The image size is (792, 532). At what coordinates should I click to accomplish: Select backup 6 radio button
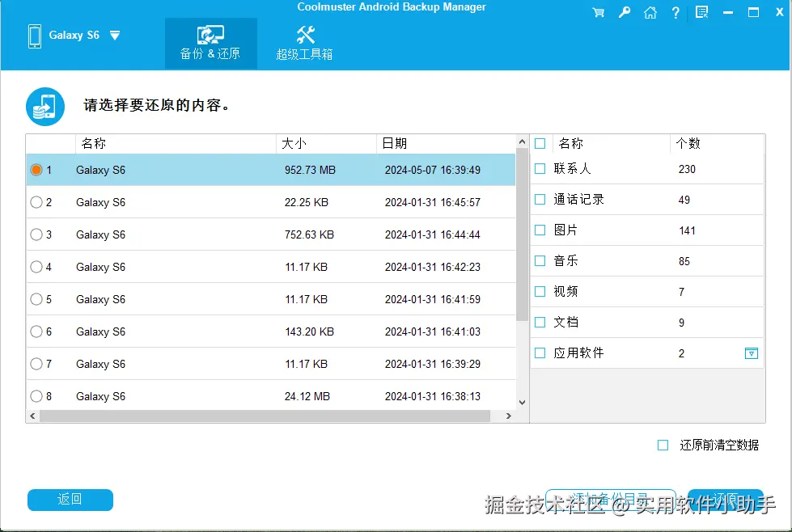[36, 331]
